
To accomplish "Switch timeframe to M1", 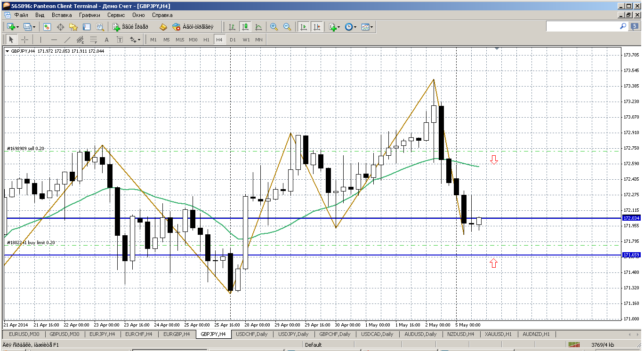I will (153, 40).
